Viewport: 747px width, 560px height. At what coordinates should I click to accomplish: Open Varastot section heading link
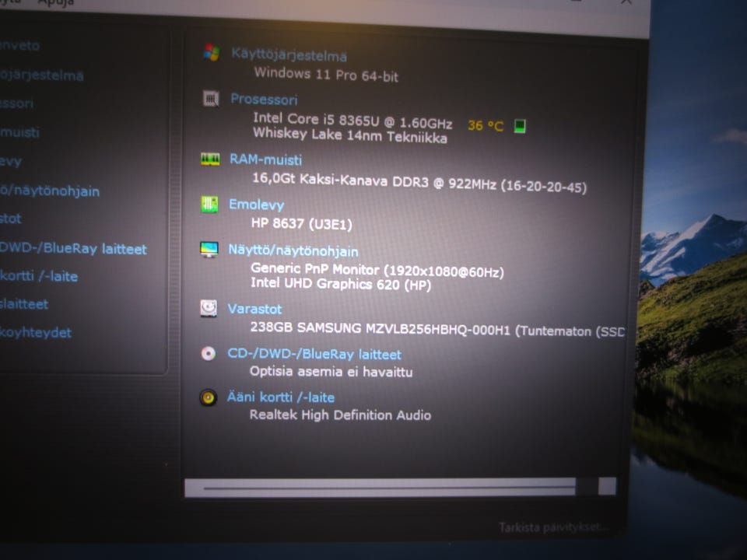254,309
